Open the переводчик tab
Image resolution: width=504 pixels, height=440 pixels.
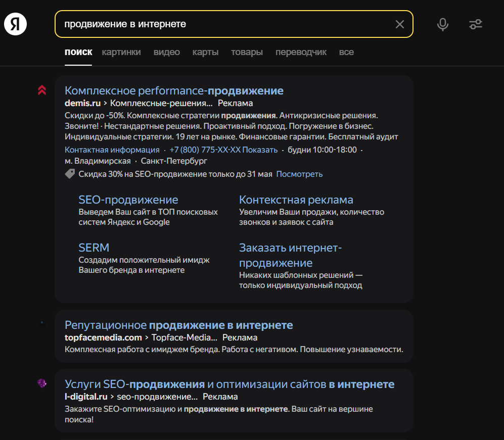[301, 52]
